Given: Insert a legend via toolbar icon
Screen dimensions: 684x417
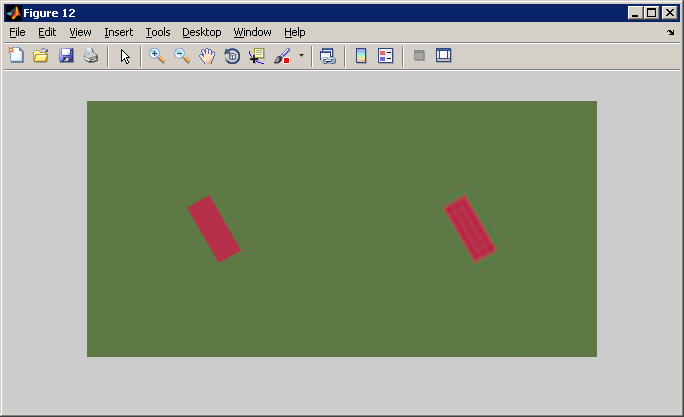Looking at the screenshot, I should 386,55.
